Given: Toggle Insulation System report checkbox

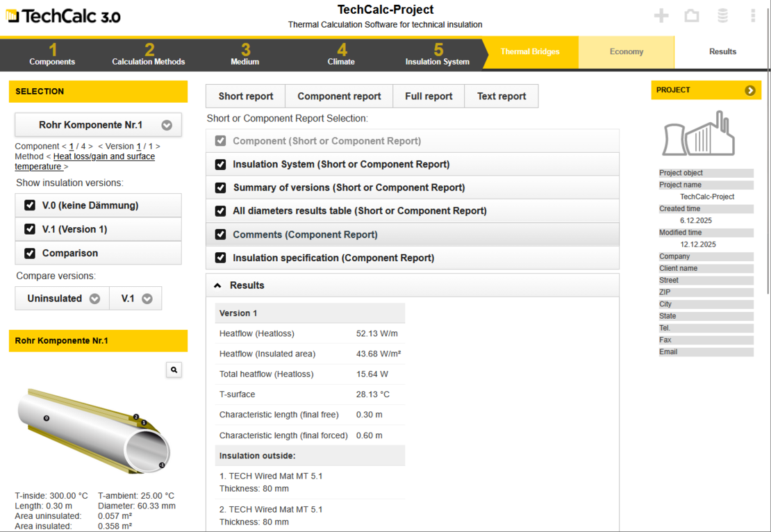Looking at the screenshot, I should click(221, 164).
